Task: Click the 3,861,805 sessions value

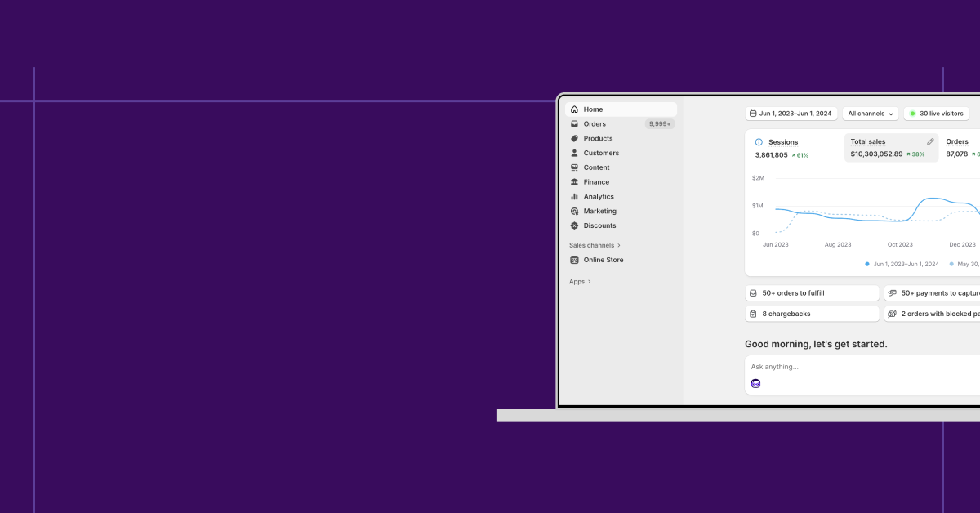Action: pyautogui.click(x=772, y=154)
